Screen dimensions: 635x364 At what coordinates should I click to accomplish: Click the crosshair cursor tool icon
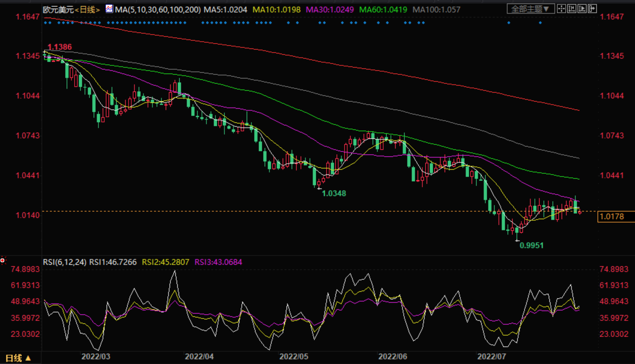[561, 9]
